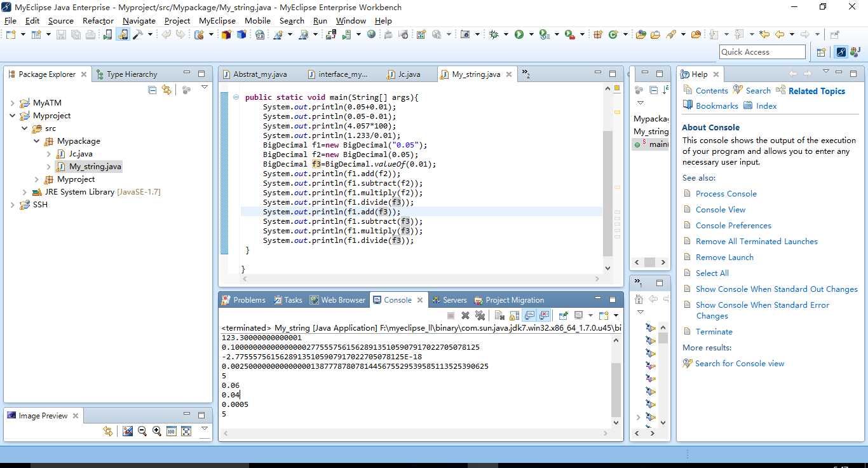The width and height of the screenshot is (868, 468).
Task: Expand the MyATM project node
Action: [13, 103]
